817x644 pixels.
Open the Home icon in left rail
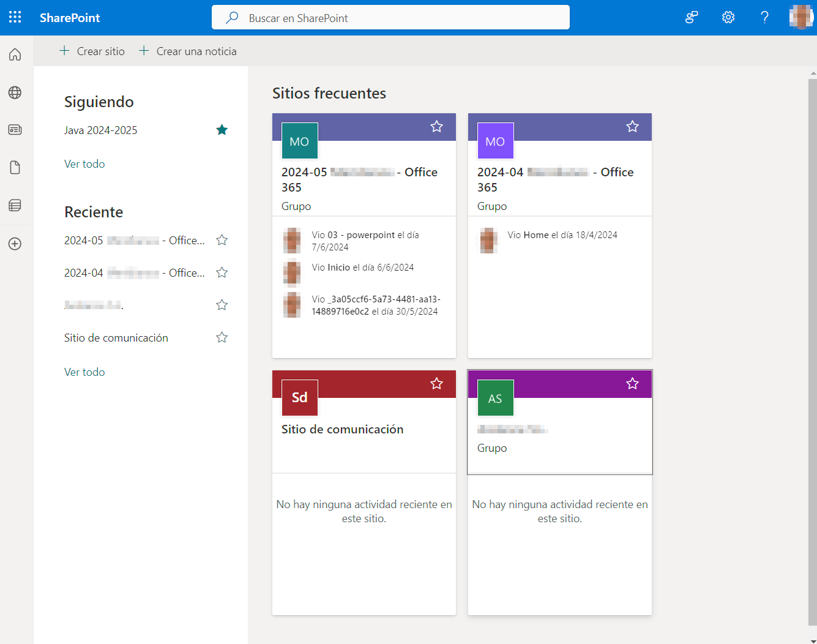coord(15,54)
